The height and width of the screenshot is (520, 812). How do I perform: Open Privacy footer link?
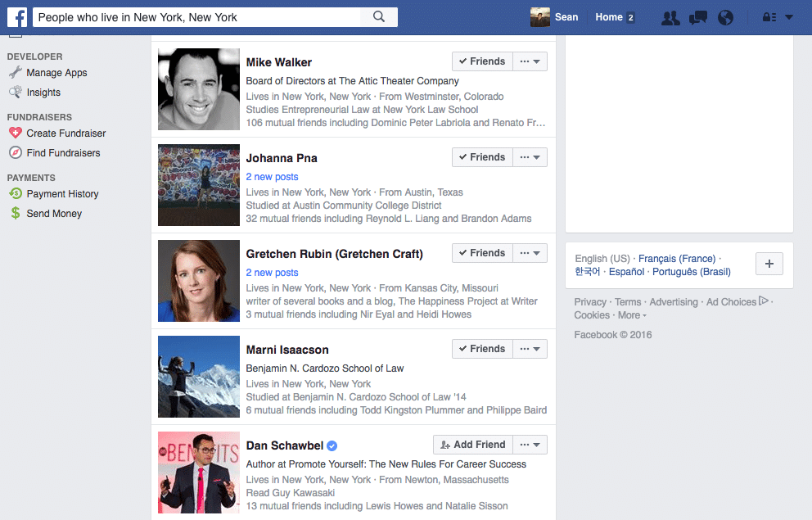pyautogui.click(x=590, y=302)
